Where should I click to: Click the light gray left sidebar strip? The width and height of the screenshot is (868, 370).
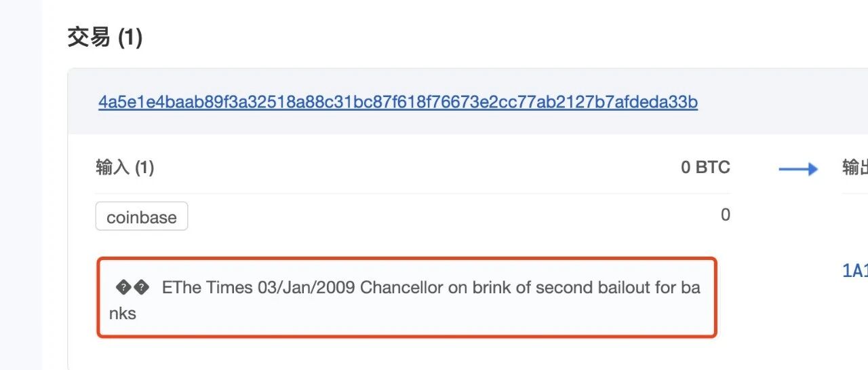[21, 185]
